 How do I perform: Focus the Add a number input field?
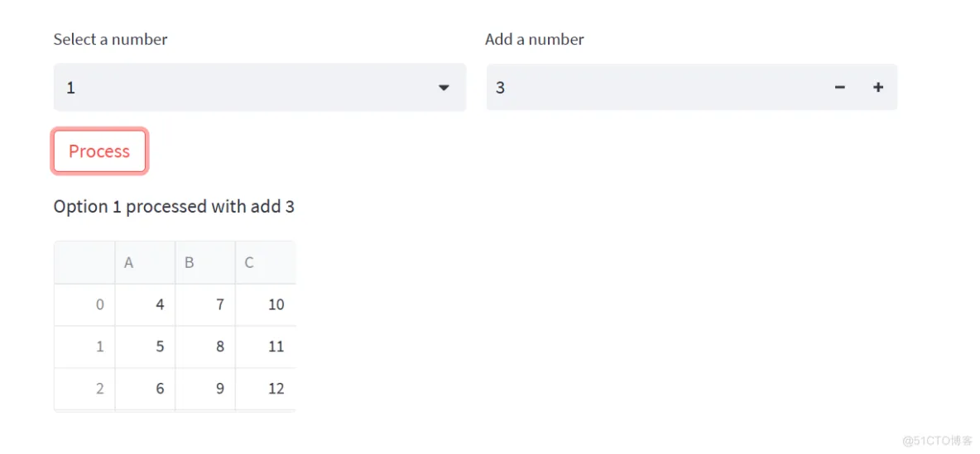click(x=656, y=88)
